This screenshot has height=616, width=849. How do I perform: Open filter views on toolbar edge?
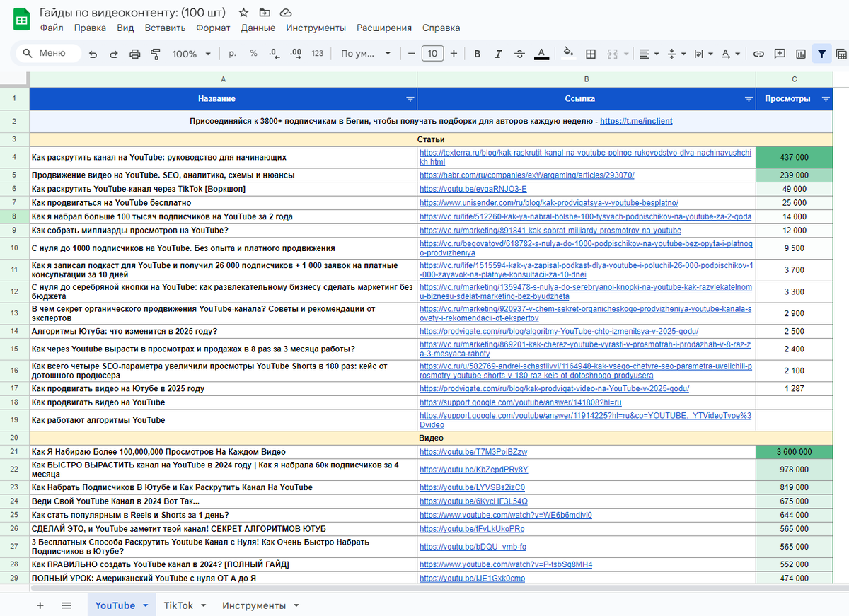(x=842, y=54)
